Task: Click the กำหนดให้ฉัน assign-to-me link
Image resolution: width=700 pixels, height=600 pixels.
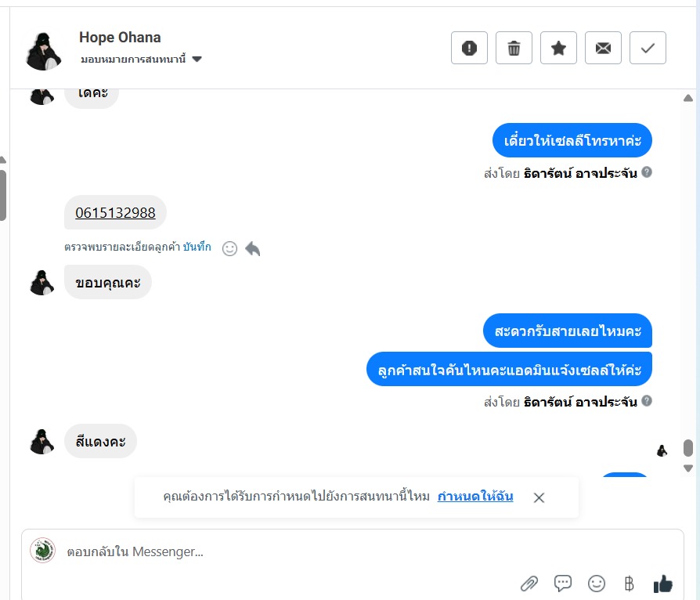Action: (475, 497)
